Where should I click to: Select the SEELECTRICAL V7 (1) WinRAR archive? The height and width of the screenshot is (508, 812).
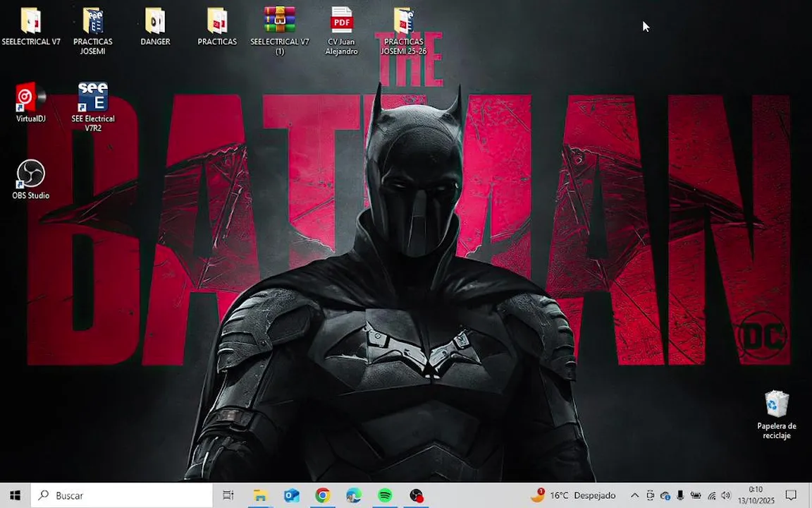tap(280, 20)
